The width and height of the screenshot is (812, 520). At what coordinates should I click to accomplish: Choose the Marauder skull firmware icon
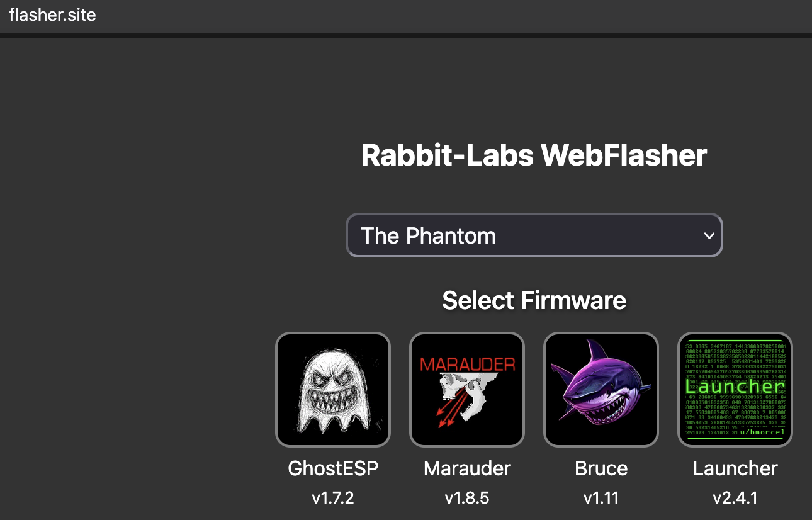pos(467,389)
